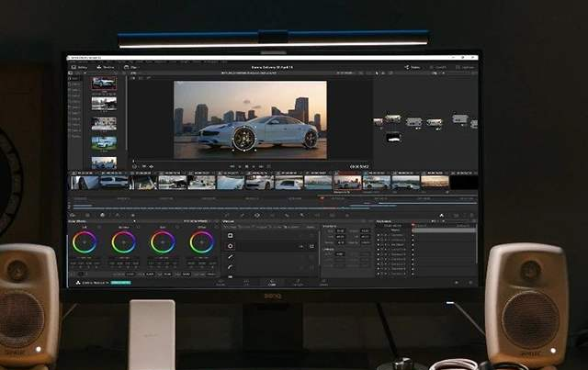Toggle Highlight mode in viewer
The height and width of the screenshot is (370, 588).
coord(149,78)
